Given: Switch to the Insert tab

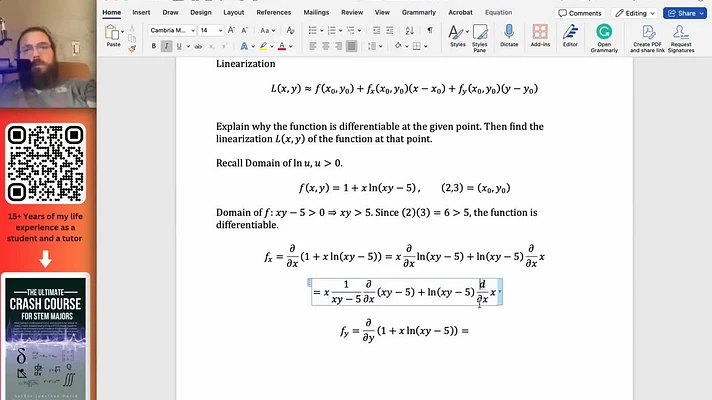Looking at the screenshot, I should click(x=141, y=12).
